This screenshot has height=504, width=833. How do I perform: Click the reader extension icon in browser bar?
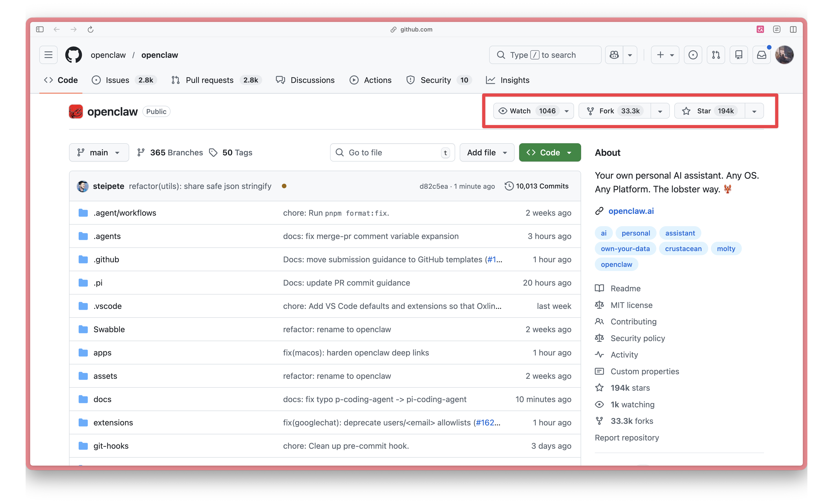(777, 29)
